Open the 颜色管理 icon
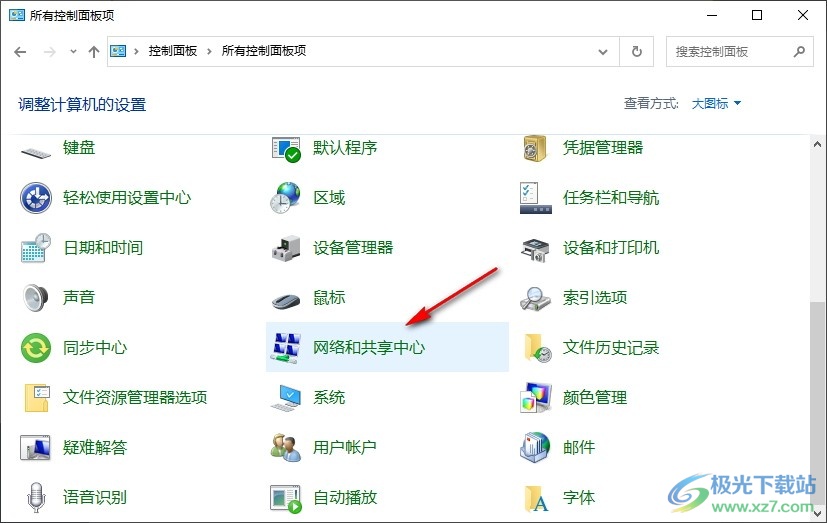 (x=535, y=398)
